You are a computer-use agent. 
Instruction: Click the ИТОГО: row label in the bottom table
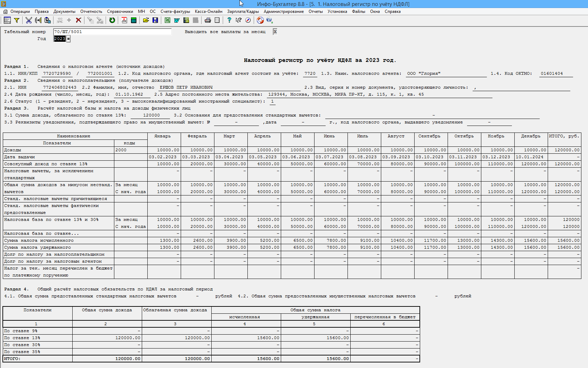click(x=12, y=359)
